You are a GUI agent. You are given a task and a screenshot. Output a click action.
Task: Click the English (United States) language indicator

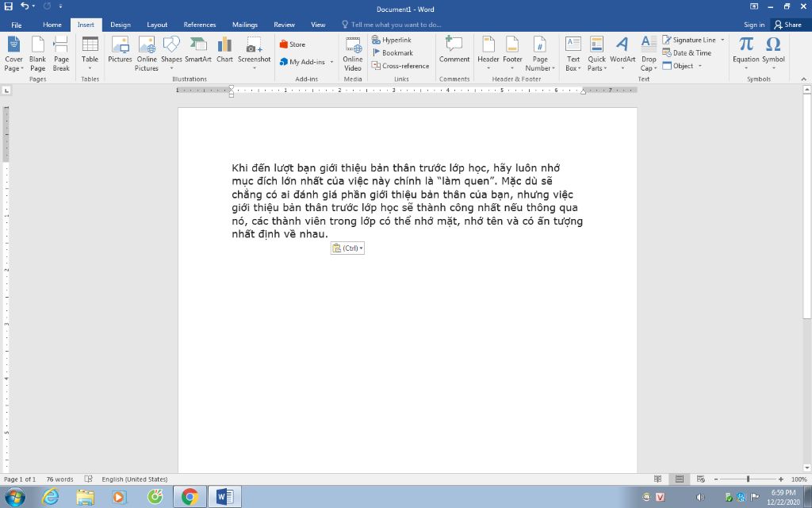[135, 479]
